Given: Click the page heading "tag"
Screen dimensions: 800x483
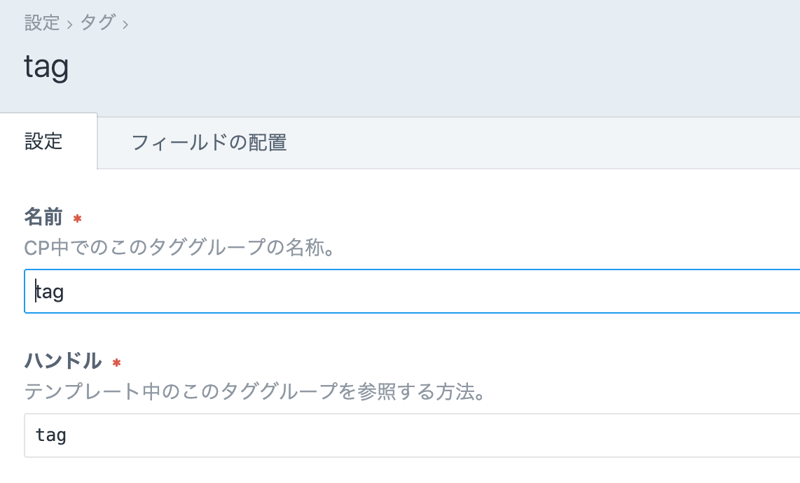Looking at the screenshot, I should coord(46,65).
